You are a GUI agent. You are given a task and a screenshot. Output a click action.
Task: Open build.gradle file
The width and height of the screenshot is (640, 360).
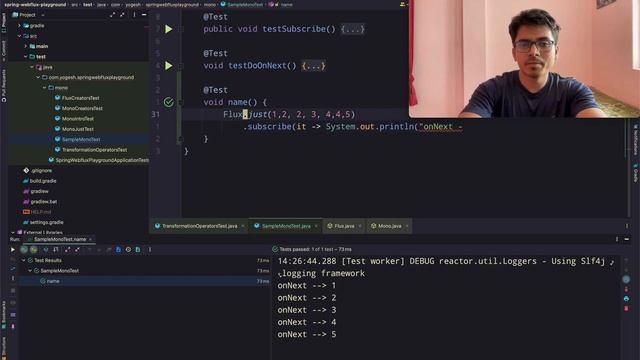[x=43, y=181]
